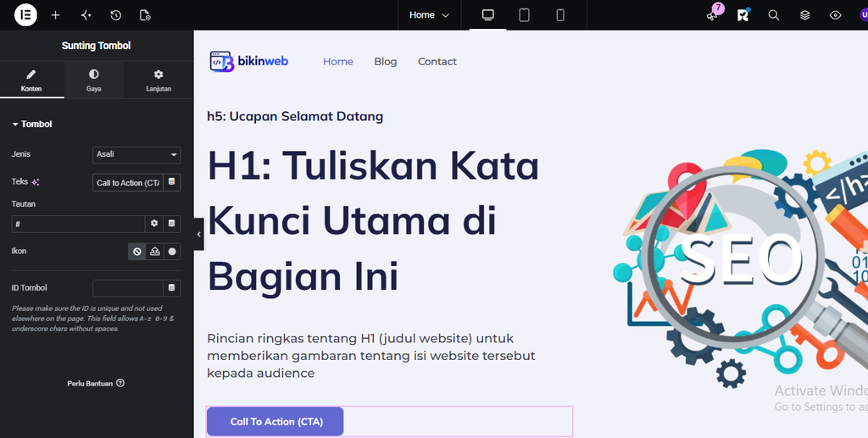This screenshot has width=868, height=438.
Task: Open the revision history icon
Action: 115,15
